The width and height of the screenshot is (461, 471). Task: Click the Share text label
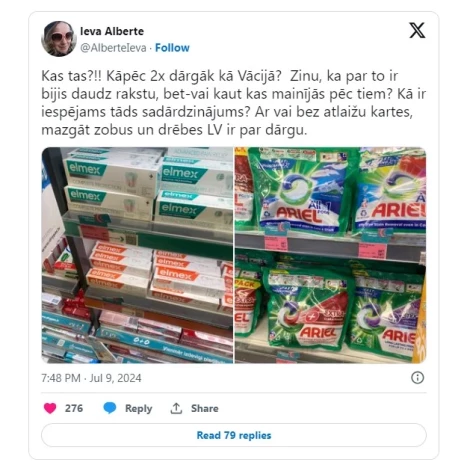point(205,408)
